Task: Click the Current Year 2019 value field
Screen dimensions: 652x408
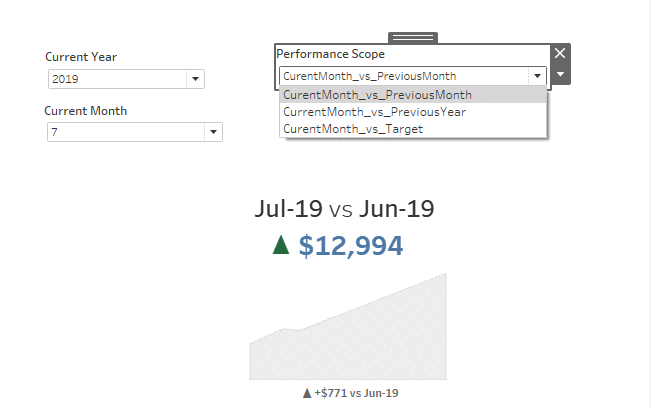Action: pos(117,78)
